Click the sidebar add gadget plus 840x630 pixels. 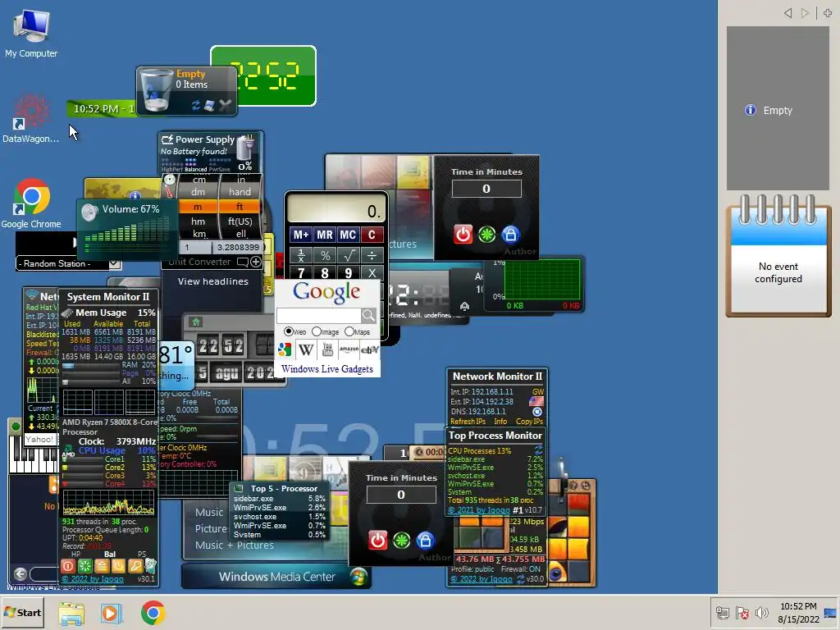pyautogui.click(x=828, y=13)
